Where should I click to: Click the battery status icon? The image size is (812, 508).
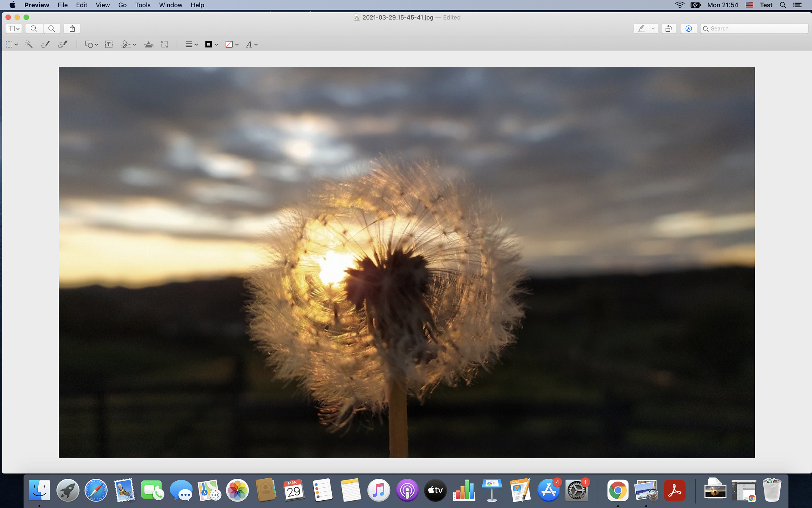695,5
